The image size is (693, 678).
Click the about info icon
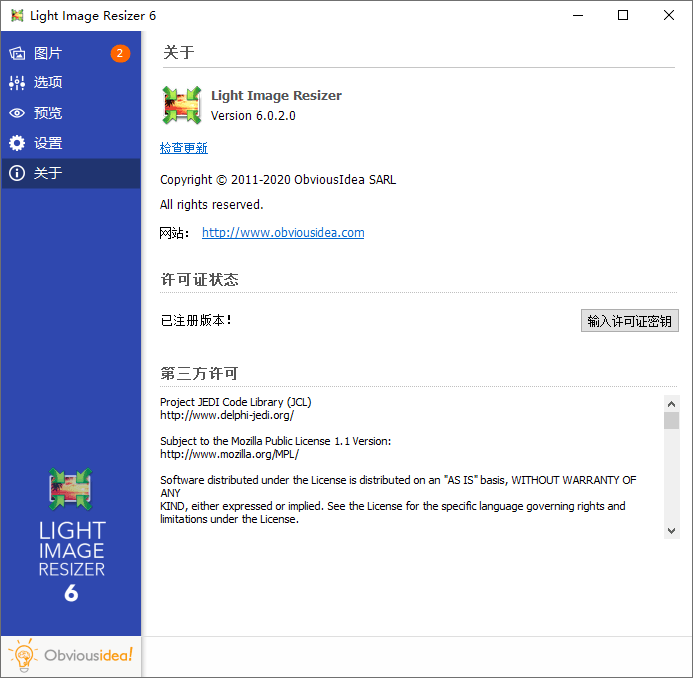pos(17,173)
